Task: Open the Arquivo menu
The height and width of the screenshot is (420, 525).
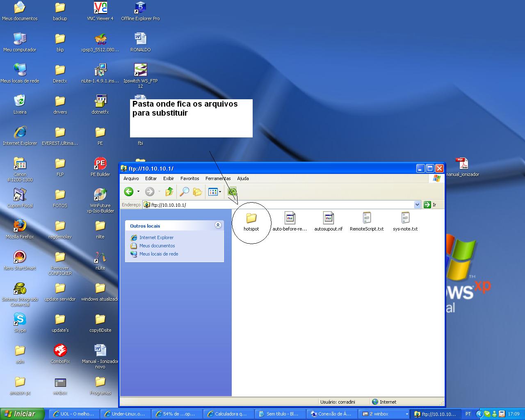Action: point(131,178)
